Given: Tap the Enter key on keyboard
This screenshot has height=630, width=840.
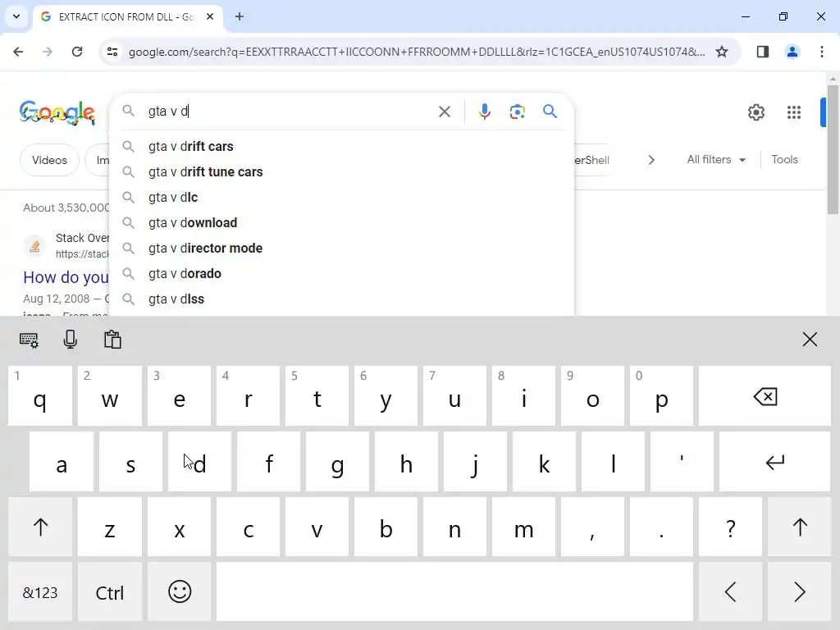Looking at the screenshot, I should coord(774,461).
